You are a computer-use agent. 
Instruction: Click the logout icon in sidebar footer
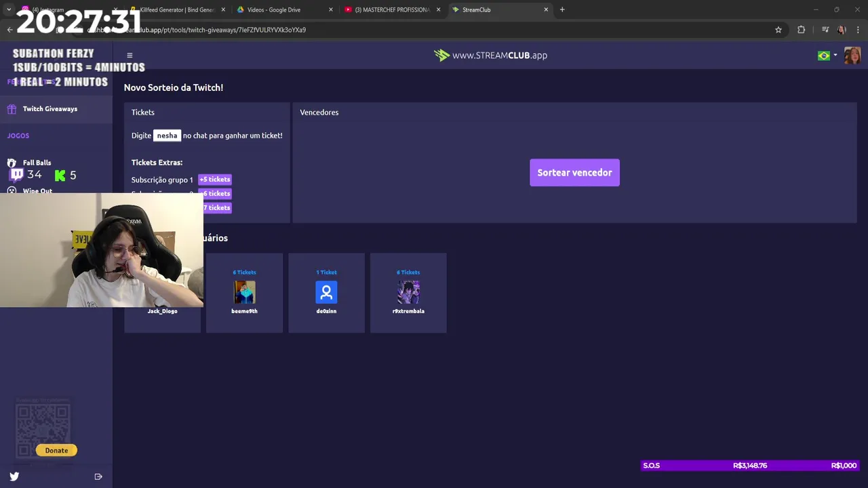[x=98, y=476]
